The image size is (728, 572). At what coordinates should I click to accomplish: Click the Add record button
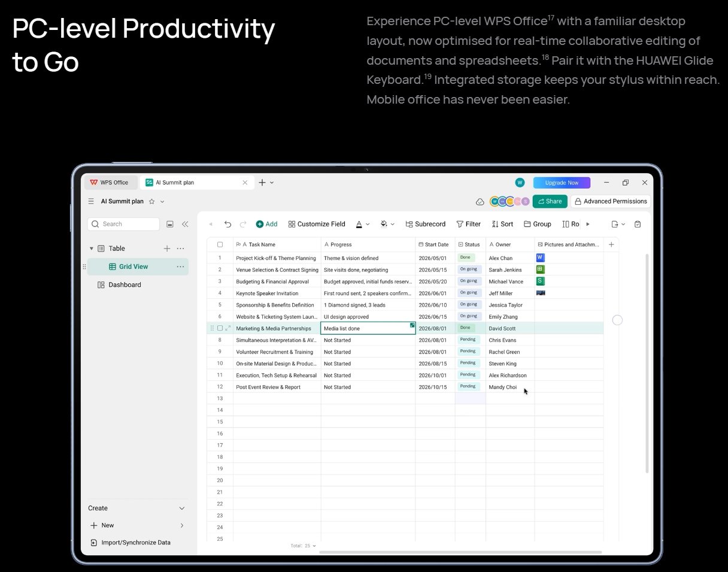[x=267, y=224]
